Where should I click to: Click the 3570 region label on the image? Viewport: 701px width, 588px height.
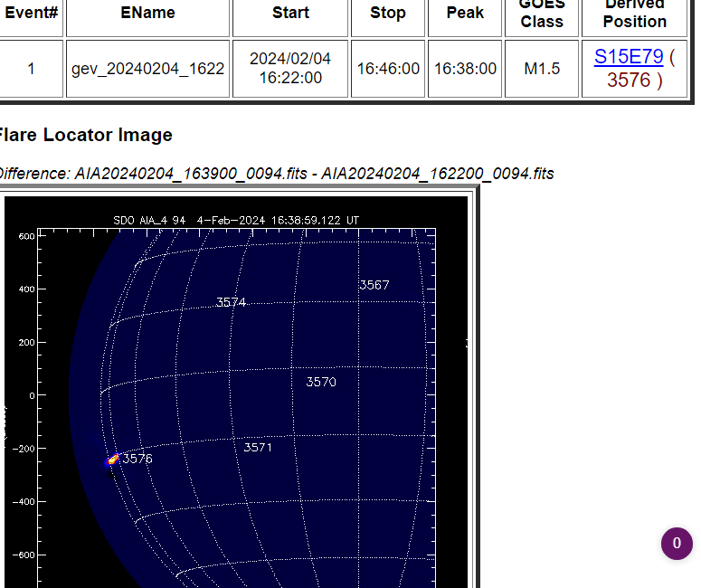[321, 382]
